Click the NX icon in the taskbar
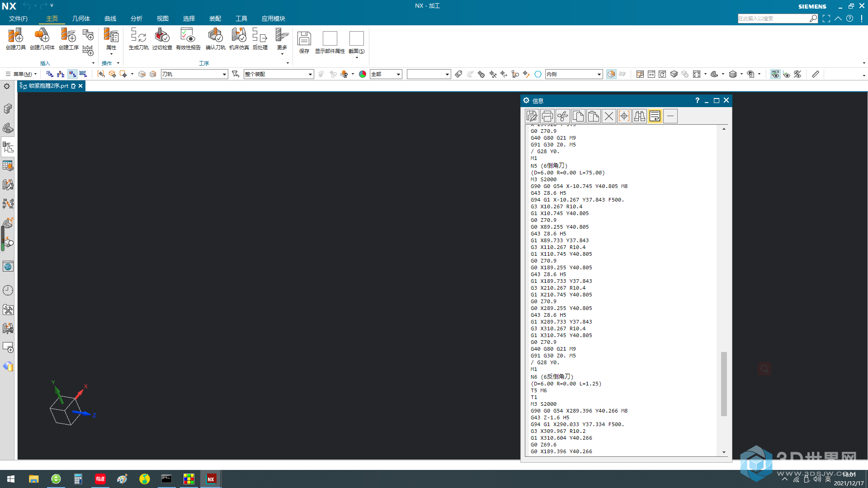The width and height of the screenshot is (868, 488). pyautogui.click(x=211, y=479)
